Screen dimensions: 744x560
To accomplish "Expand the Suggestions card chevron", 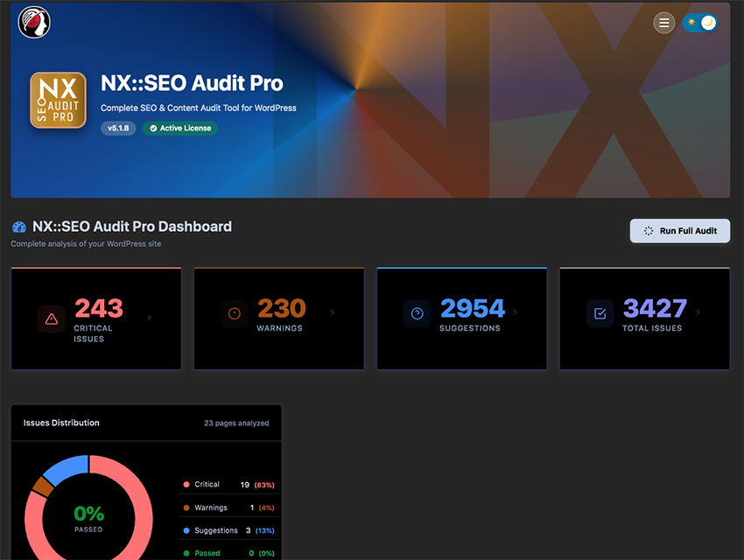I will click(x=515, y=312).
